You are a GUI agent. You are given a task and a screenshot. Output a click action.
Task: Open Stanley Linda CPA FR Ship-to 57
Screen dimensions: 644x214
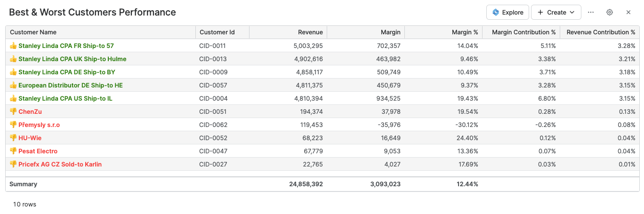tap(66, 46)
